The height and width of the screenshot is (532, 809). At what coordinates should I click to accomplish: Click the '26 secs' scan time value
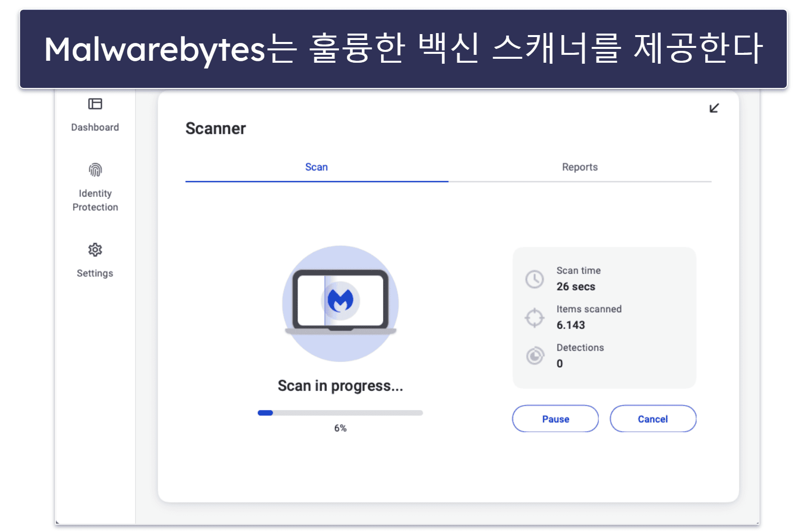(576, 286)
